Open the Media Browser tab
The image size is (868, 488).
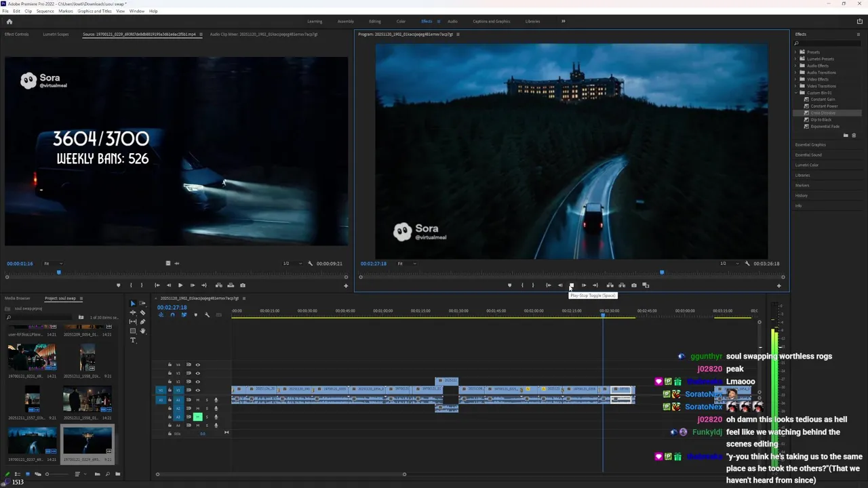pos(18,298)
